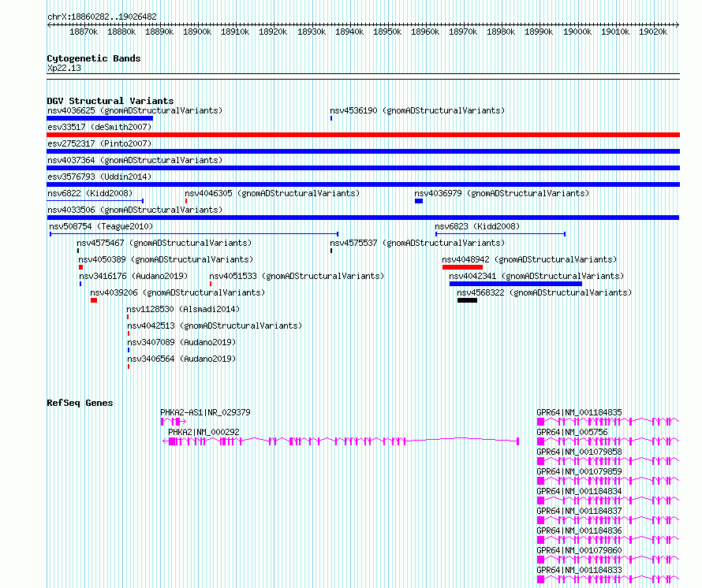Open the nsv6823 (Kidd2008) label

click(477, 226)
